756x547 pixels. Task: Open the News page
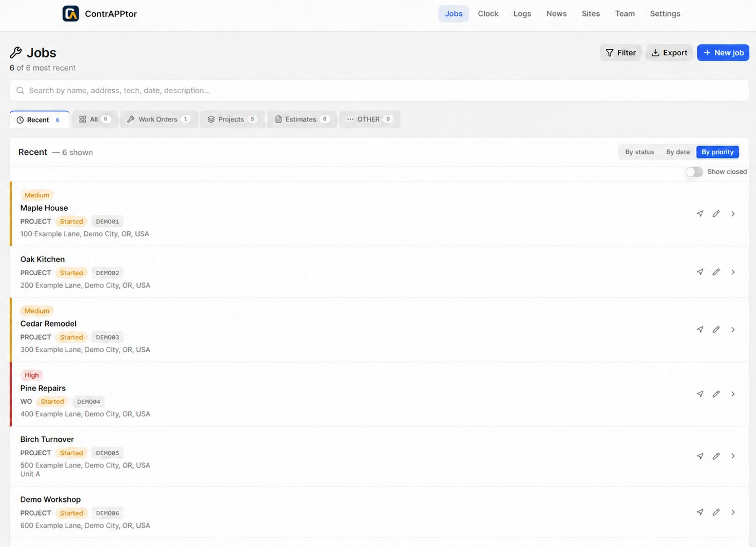click(556, 14)
